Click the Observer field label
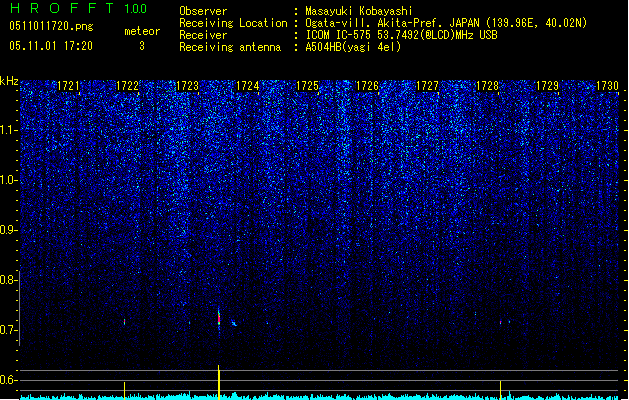This screenshot has height=400, width=629. coord(203,11)
